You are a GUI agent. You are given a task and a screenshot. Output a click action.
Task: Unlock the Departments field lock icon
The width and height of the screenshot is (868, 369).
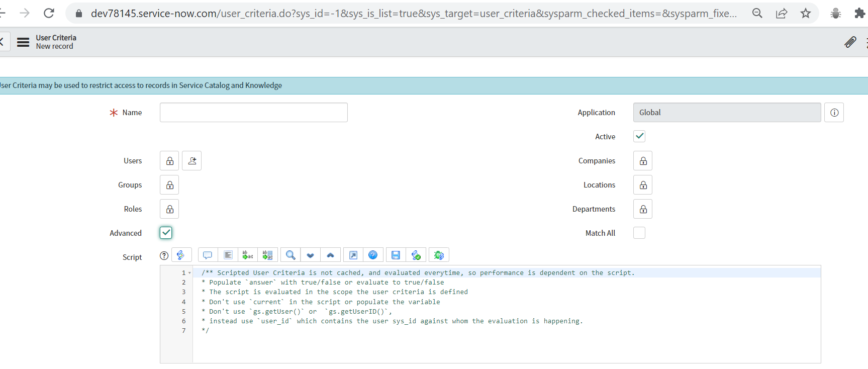pyautogui.click(x=643, y=209)
